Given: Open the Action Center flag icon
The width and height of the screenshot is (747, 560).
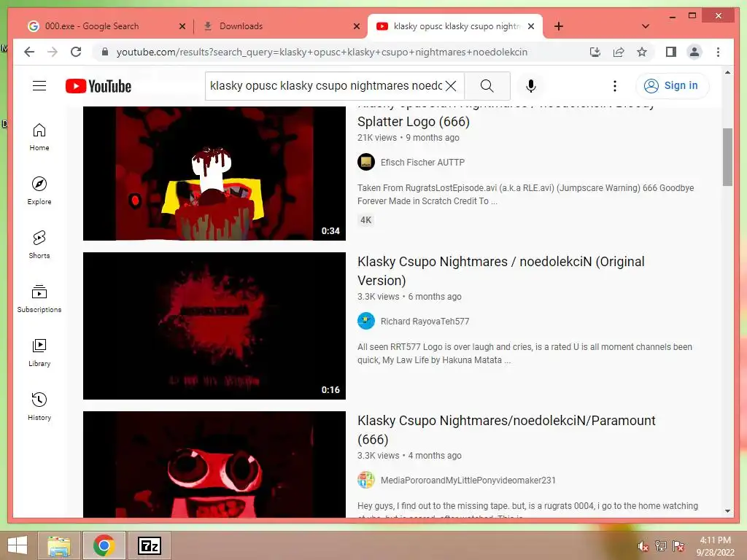Looking at the screenshot, I should click(678, 546).
